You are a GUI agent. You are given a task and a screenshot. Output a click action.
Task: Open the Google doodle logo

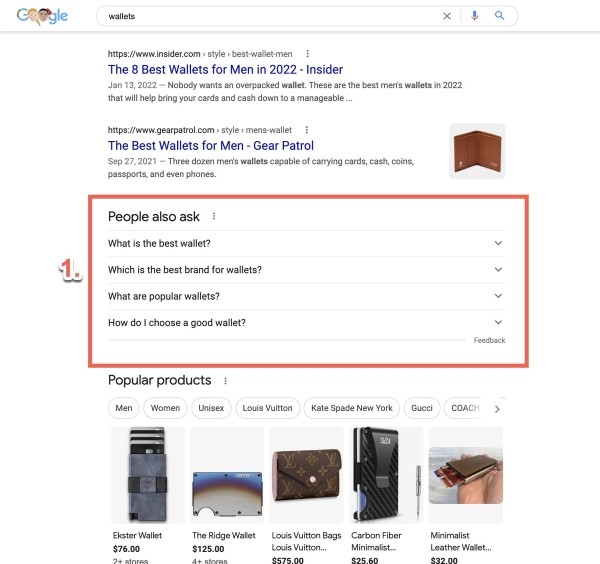42,16
